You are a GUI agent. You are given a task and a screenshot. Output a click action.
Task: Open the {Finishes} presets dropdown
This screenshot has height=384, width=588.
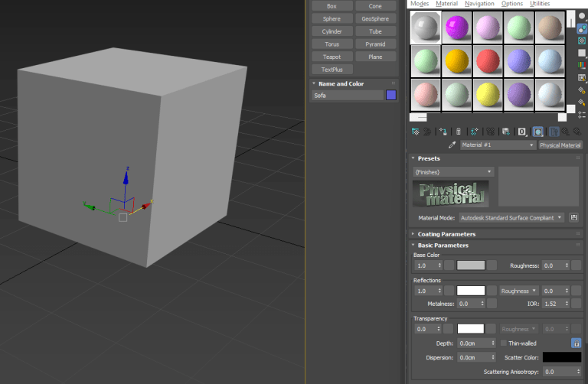[453, 171]
